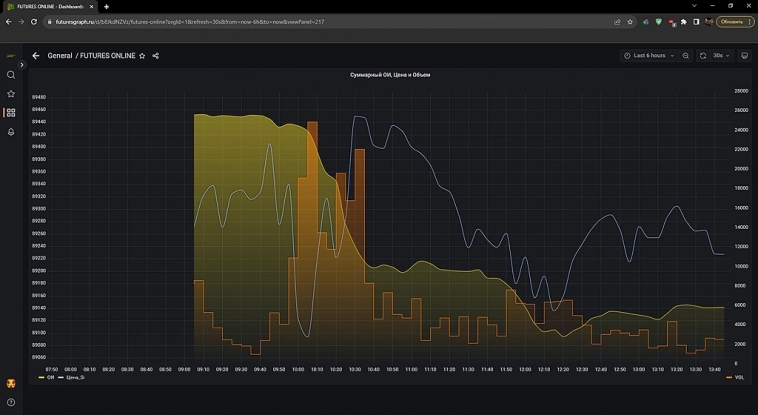Image resolution: width=758 pixels, height=415 pixels.
Task: Open Starred dashboards from sidebar
Action: coord(11,94)
